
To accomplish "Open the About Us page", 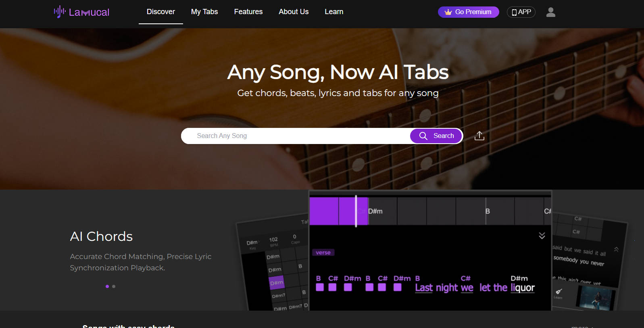I will coord(294,12).
